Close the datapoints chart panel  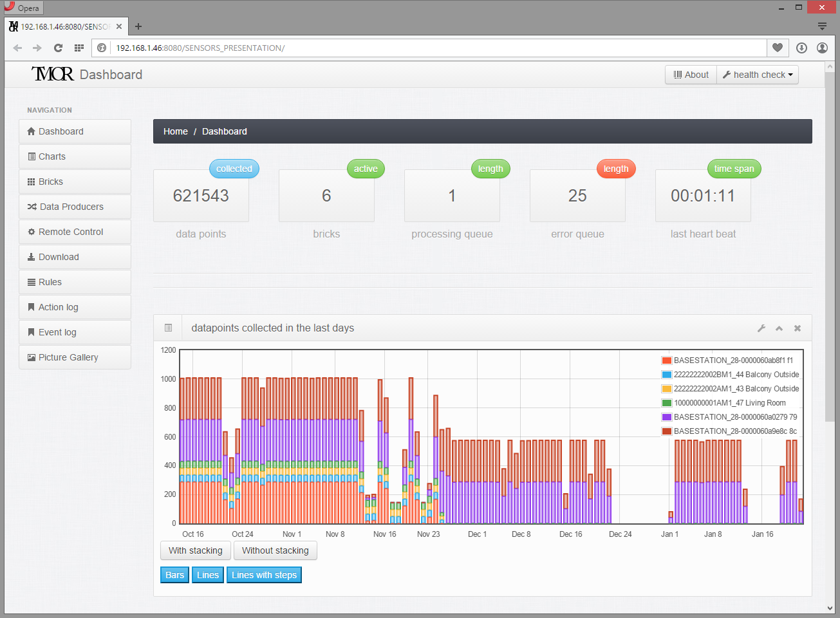798,328
